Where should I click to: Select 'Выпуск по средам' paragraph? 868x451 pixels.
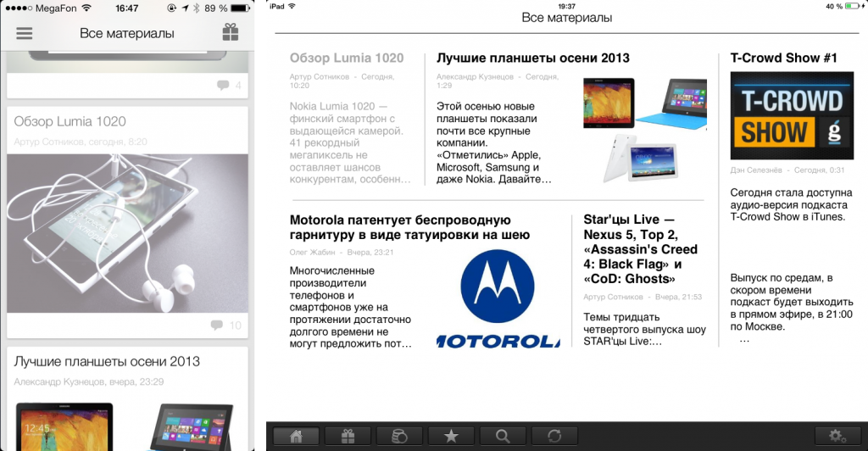[792, 302]
